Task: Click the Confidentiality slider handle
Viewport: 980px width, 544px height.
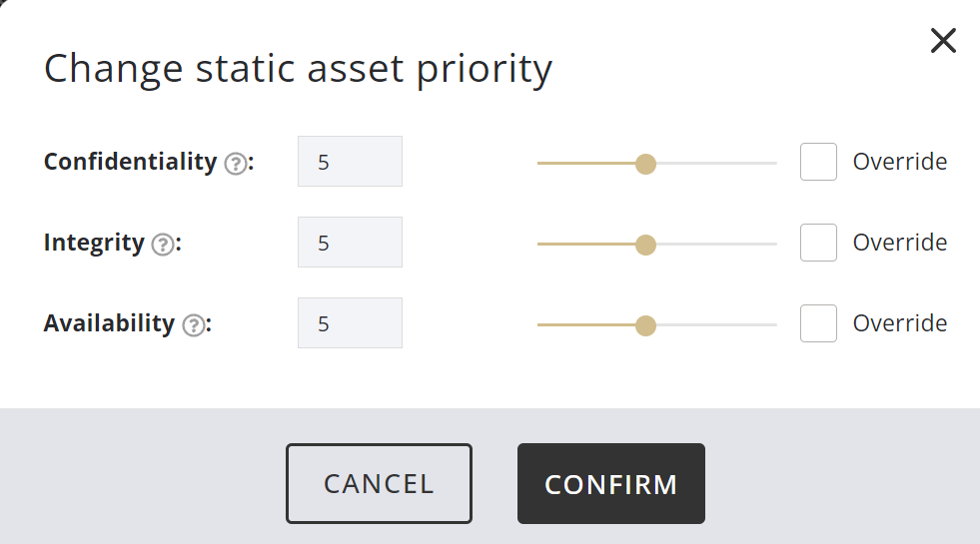Action: (x=646, y=164)
